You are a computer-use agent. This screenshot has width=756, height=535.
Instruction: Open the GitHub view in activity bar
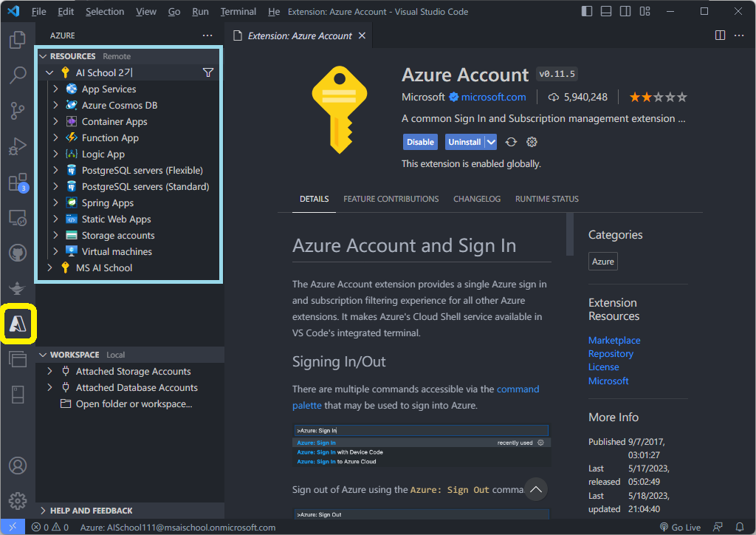[18, 253]
